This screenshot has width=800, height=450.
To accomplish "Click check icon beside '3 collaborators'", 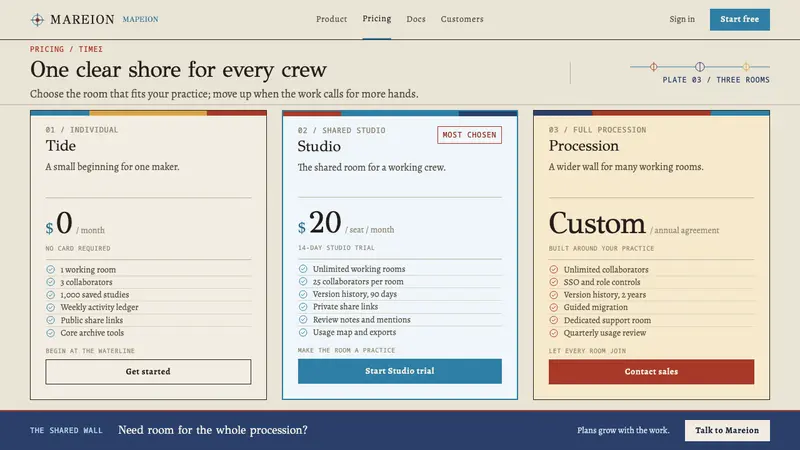I will coord(51,282).
